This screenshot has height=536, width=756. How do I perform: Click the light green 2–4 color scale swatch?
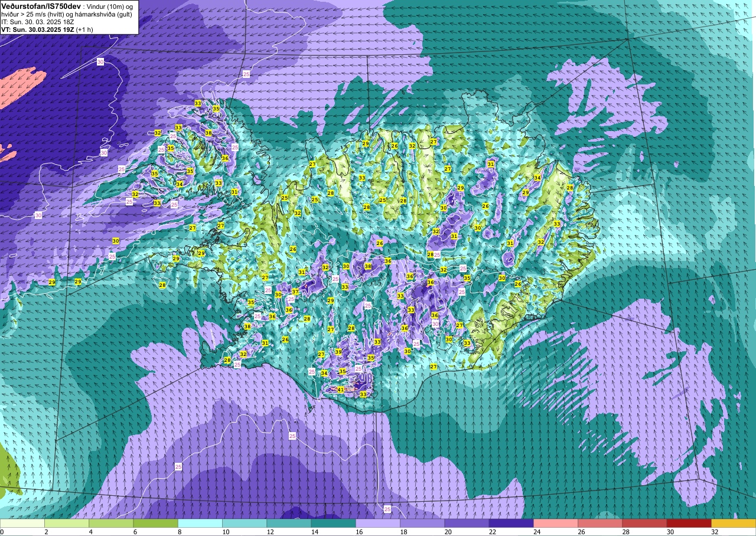[x=67, y=523]
